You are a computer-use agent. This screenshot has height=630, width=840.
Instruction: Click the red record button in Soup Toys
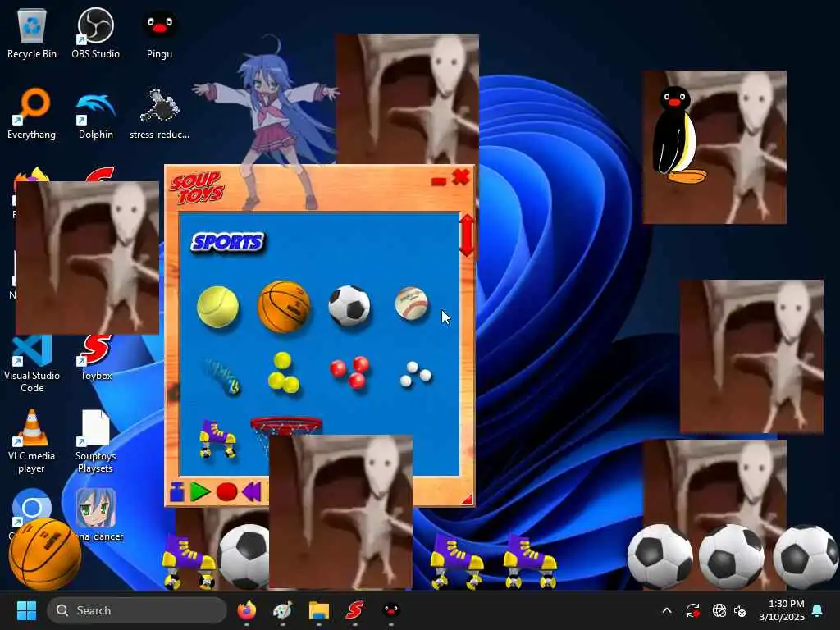pyautogui.click(x=226, y=492)
